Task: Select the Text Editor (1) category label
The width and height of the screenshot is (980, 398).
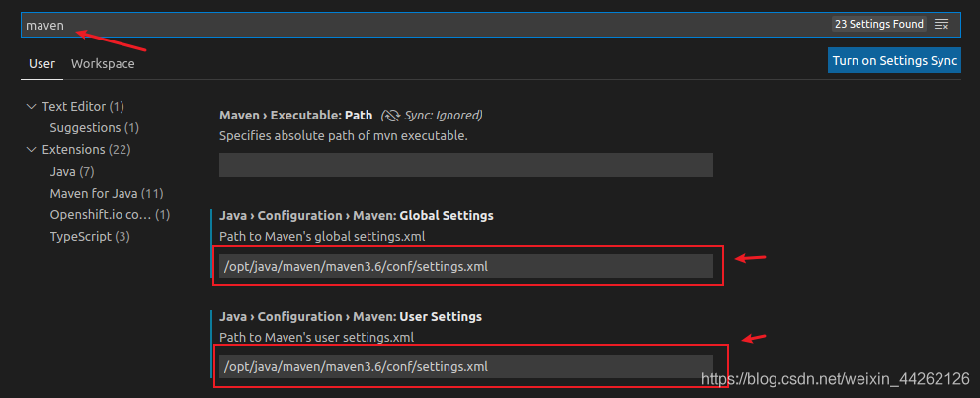Action: point(83,107)
